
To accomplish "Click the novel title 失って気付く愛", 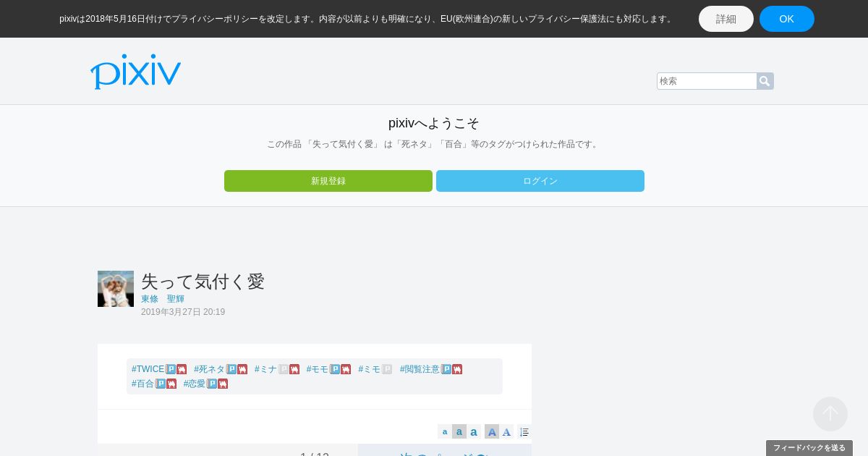I will [203, 282].
